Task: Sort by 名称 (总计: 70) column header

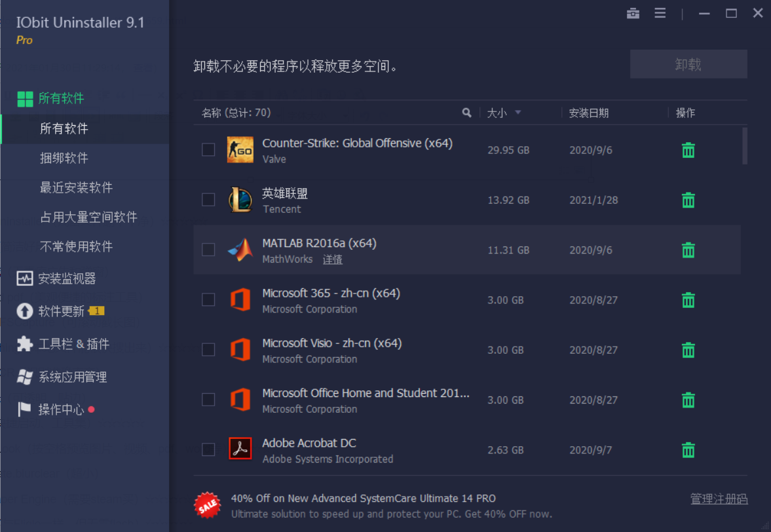Action: [236, 113]
